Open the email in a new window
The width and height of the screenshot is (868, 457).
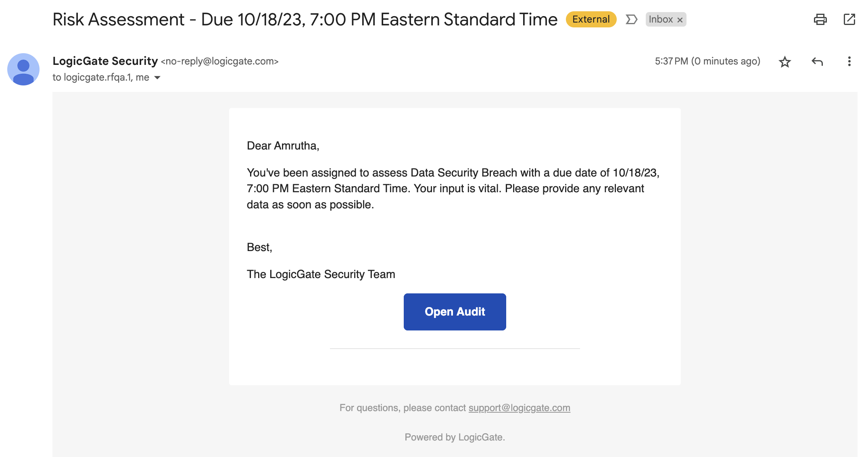[x=849, y=19]
